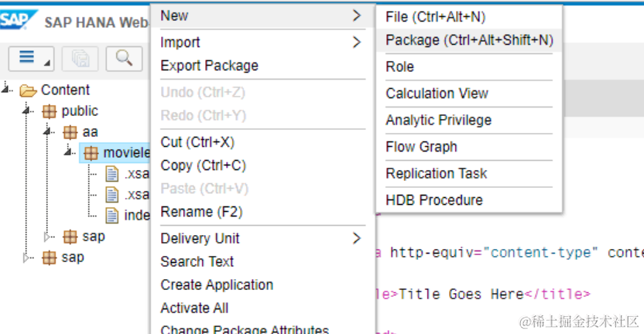Collapse the public package node
The height and width of the screenshot is (334, 644).
click(29, 111)
